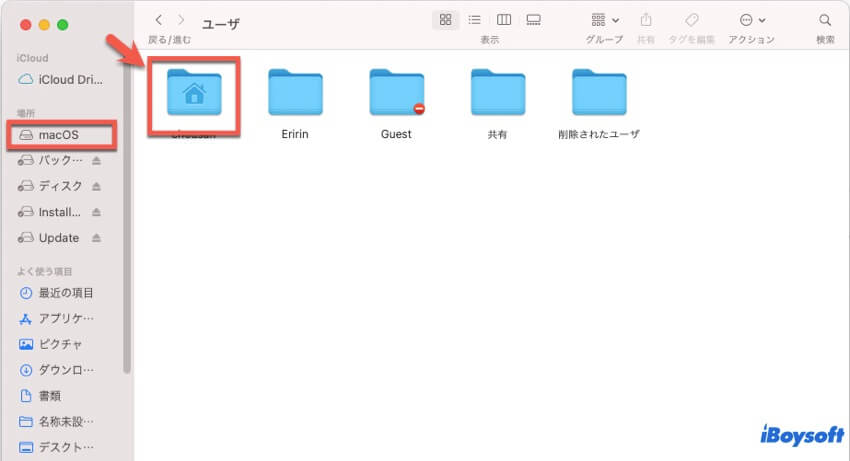
Task: Click the red close window button
Action: [x=25, y=25]
